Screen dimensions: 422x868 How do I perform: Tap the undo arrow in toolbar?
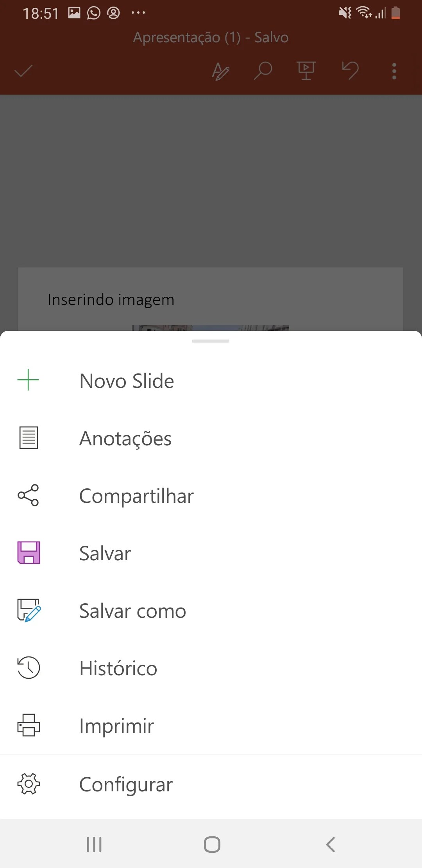(x=350, y=71)
